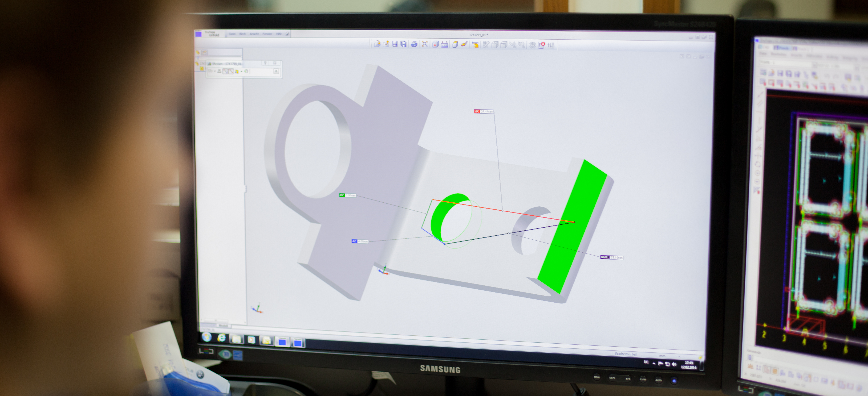Image resolution: width=868 pixels, height=396 pixels.
Task: Open Windows Explorer folder from taskbar
Action: [x=237, y=339]
